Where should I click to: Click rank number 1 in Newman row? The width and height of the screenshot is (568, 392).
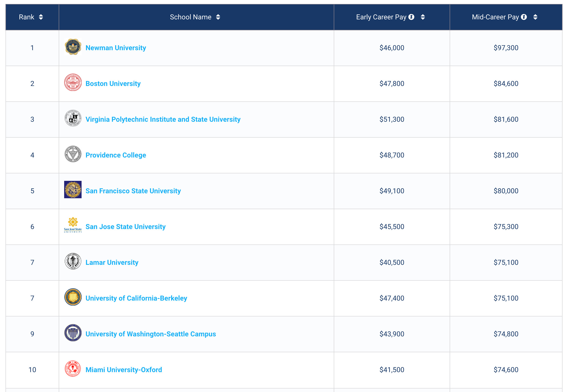click(32, 48)
